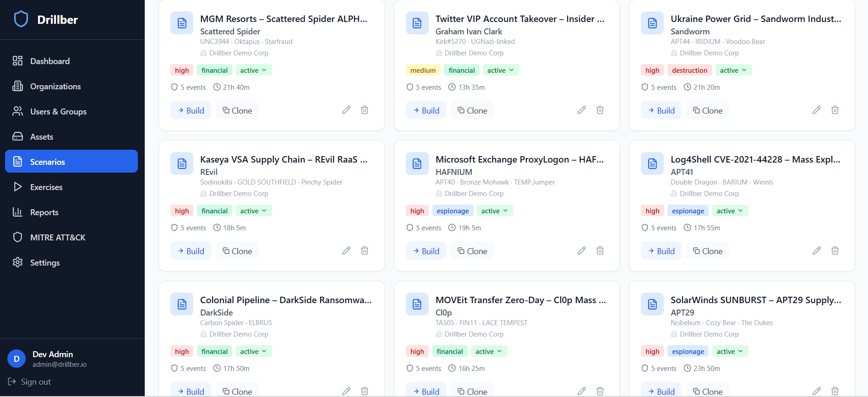Click the Drillber shield logo
The height and width of the screenshot is (397, 868).
coord(21,19)
